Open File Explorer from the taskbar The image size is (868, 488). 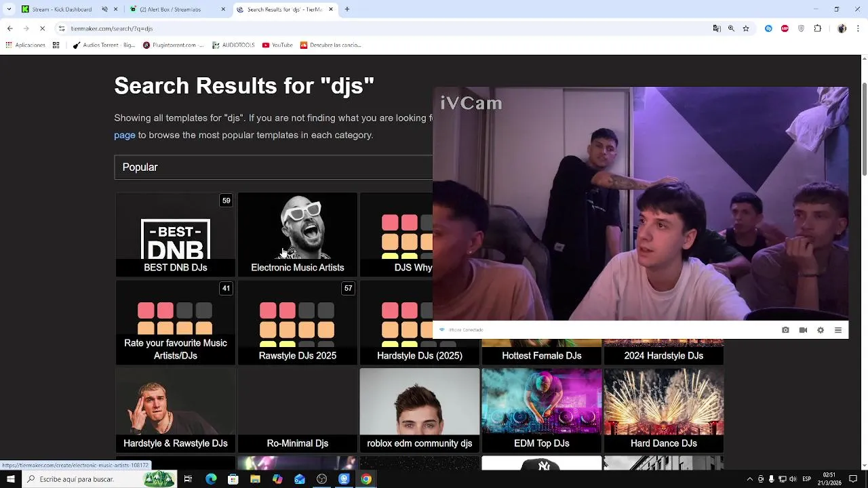pyautogui.click(x=255, y=479)
